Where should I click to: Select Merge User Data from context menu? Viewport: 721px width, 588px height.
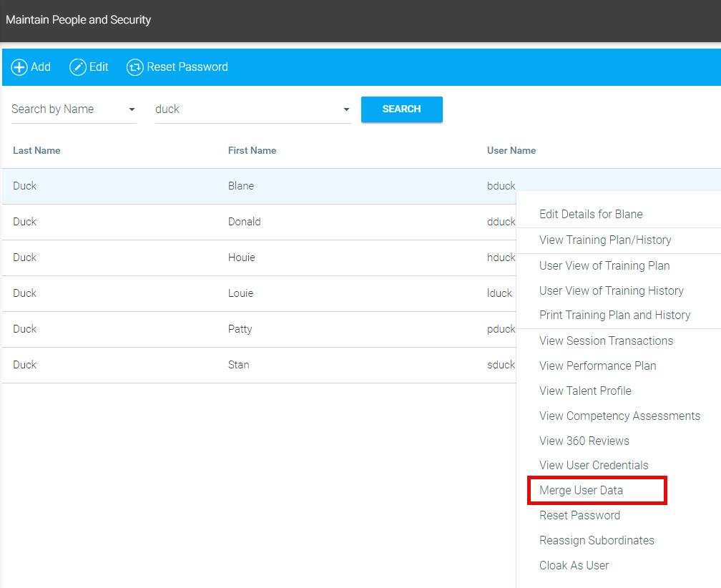point(581,491)
